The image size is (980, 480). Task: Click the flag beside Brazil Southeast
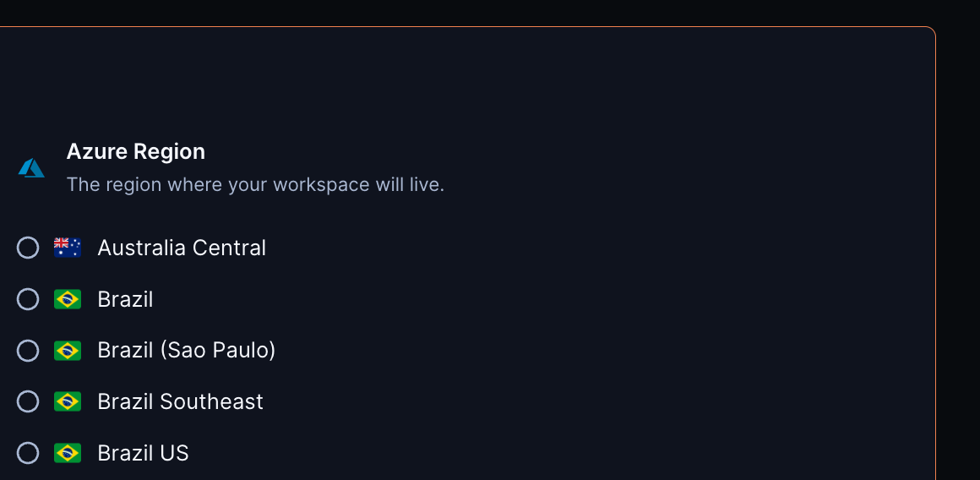pos(68,401)
